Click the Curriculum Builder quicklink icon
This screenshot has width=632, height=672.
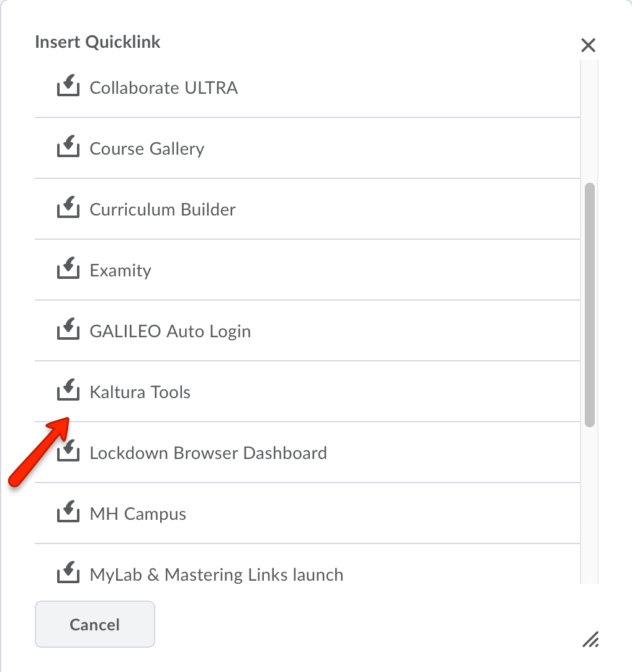click(x=68, y=209)
